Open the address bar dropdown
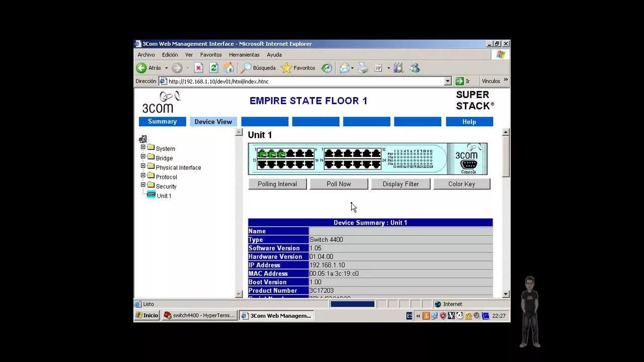644x362 pixels. coord(448,81)
